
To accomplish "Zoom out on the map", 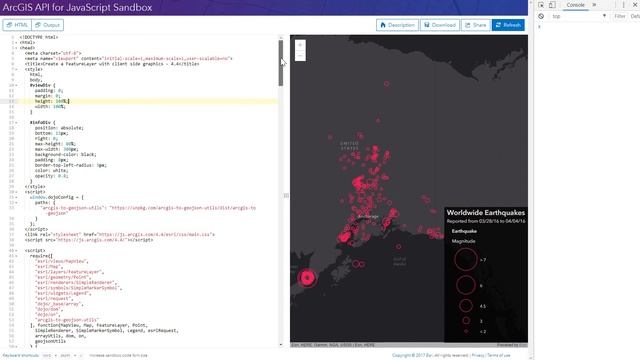I will tap(300, 56).
